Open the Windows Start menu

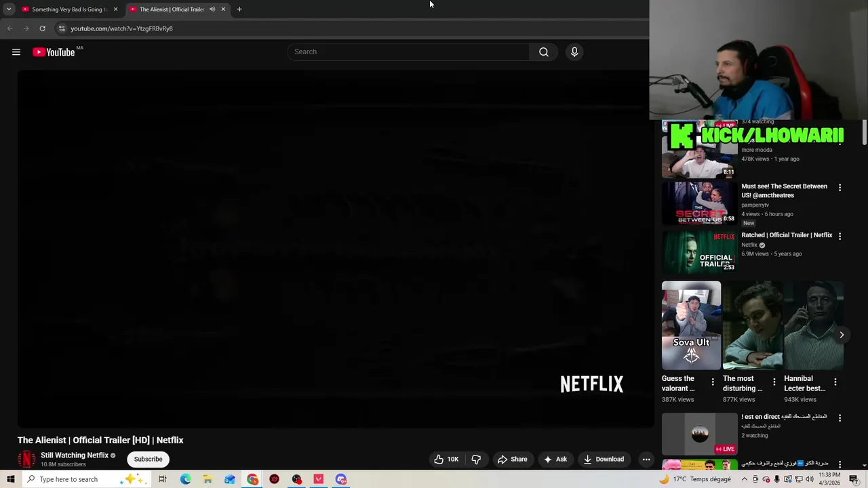pos(11,479)
